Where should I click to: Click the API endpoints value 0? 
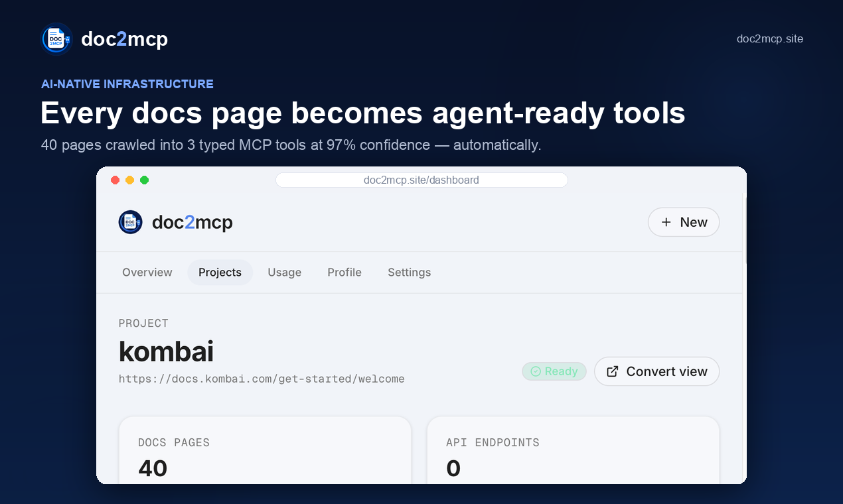[x=453, y=468]
